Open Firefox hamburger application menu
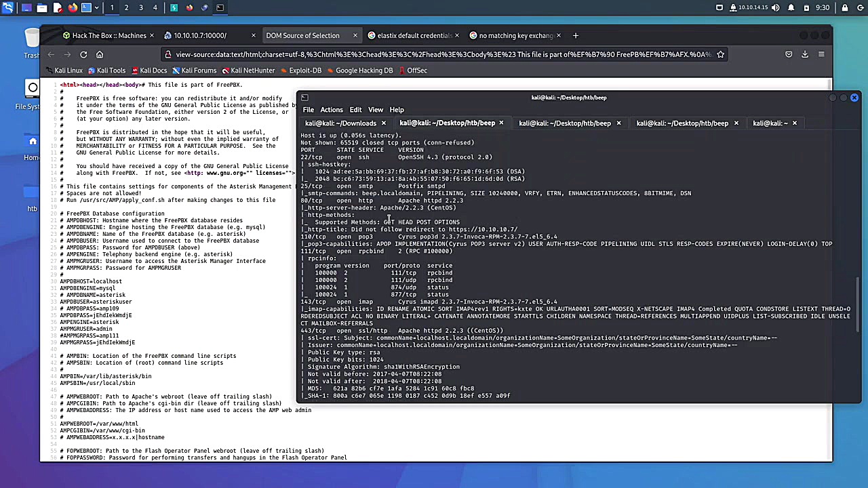Image resolution: width=868 pixels, height=488 pixels. (x=821, y=54)
